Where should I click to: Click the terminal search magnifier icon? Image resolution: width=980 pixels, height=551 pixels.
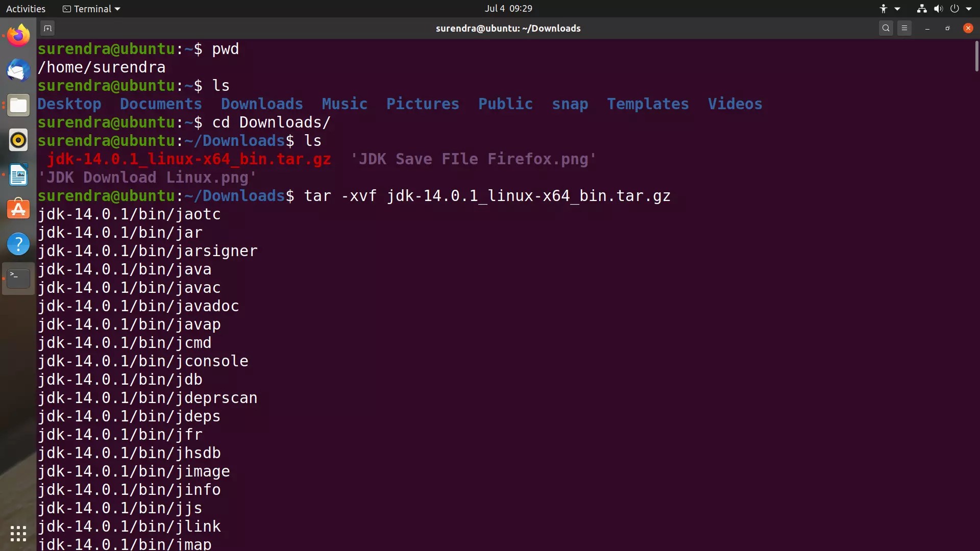pos(886,29)
